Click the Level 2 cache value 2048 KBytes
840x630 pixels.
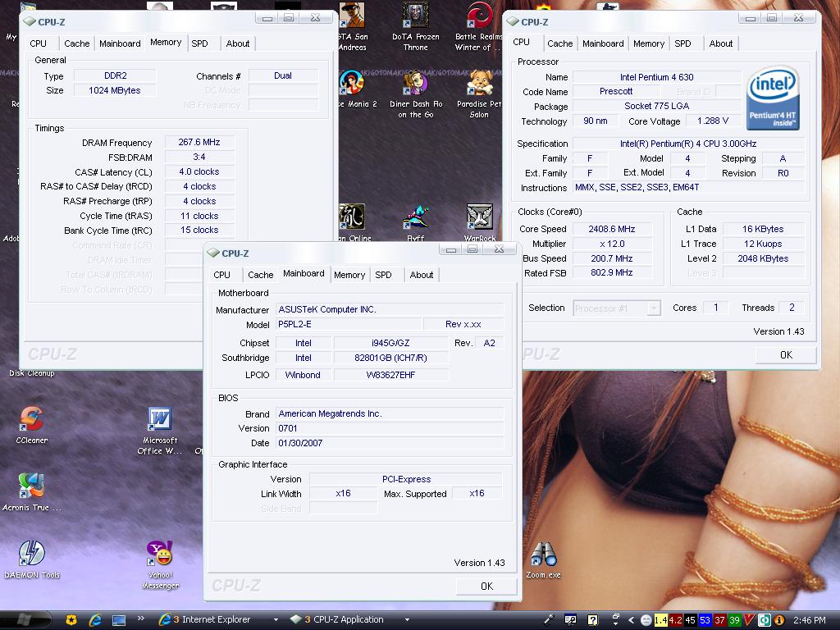point(763,258)
